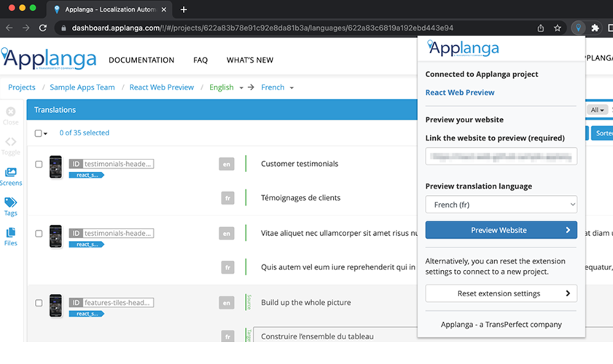Check the box for the Vitae aliquet row
Viewport: 613px width, 364px height.
[x=39, y=234]
